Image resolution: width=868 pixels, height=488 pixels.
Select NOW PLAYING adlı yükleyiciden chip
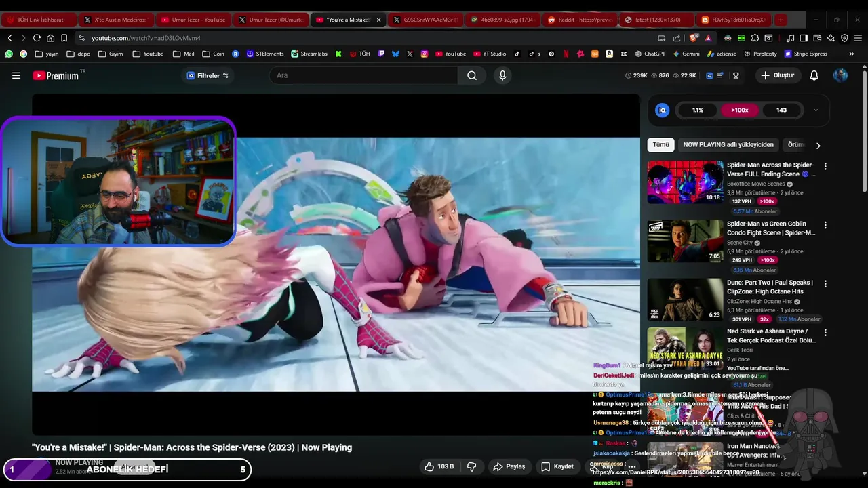728,144
